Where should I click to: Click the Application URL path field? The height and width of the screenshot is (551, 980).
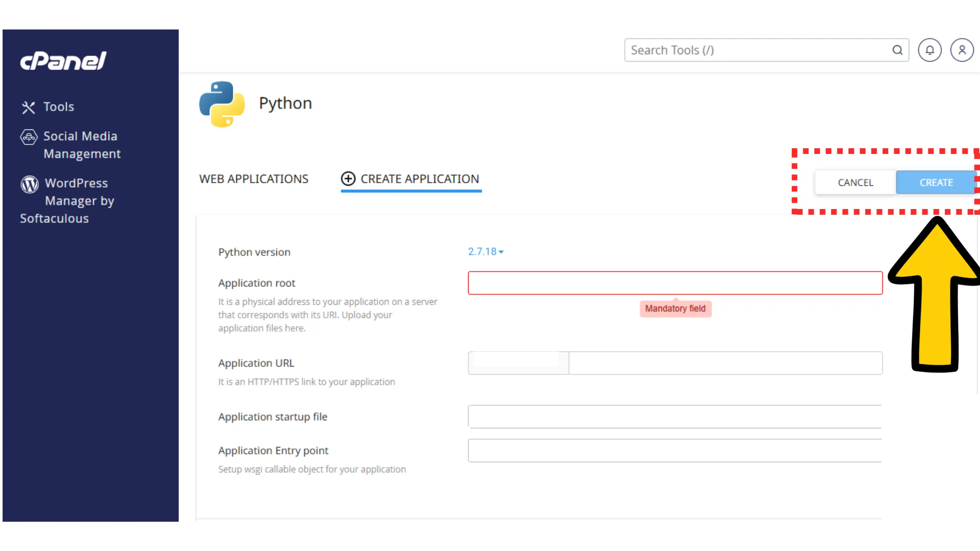coord(726,363)
